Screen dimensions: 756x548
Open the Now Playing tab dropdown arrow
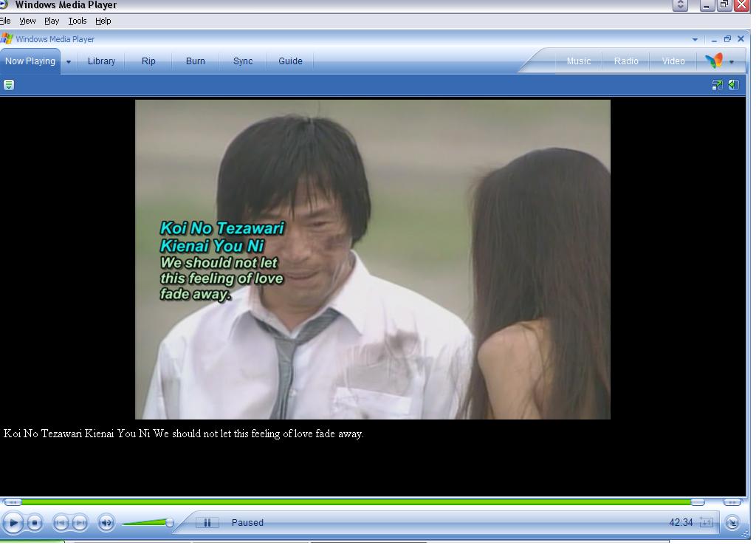pos(69,62)
